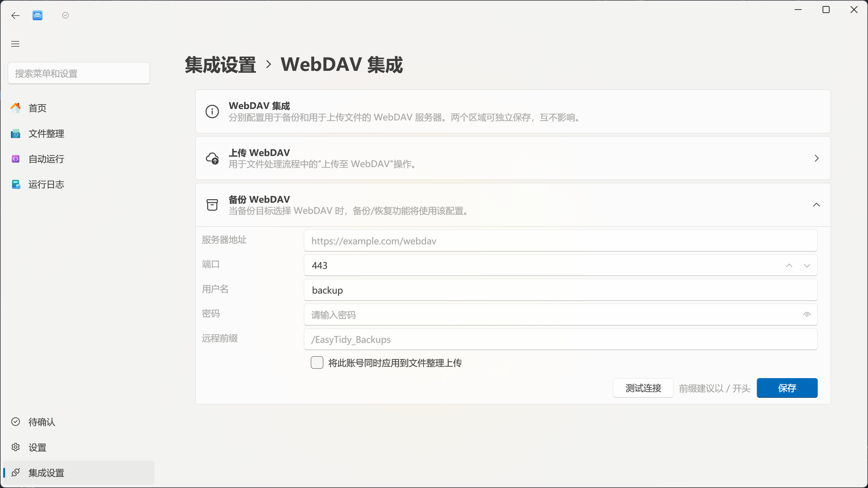Click the 集成设置 plug icon

pyautogui.click(x=16, y=472)
